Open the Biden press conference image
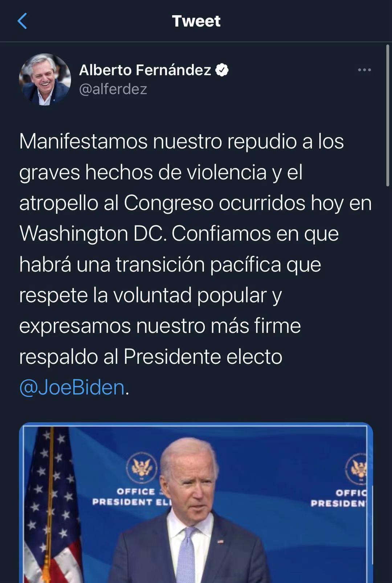This screenshot has width=392, height=583. pyautogui.click(x=196, y=503)
